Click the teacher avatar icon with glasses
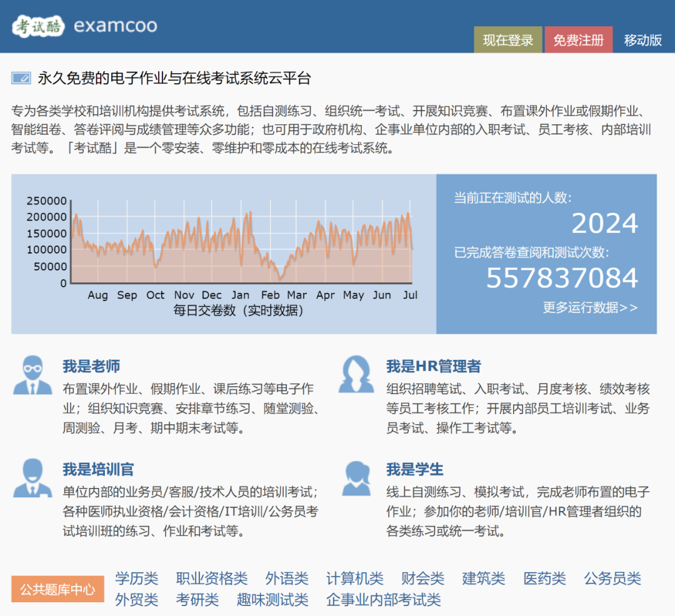The width and height of the screenshot is (675, 616). coord(32,375)
